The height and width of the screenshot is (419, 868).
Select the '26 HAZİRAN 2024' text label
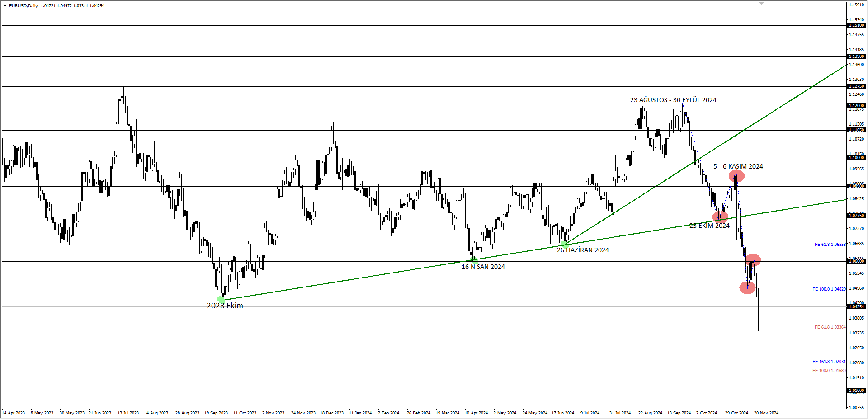(x=583, y=250)
